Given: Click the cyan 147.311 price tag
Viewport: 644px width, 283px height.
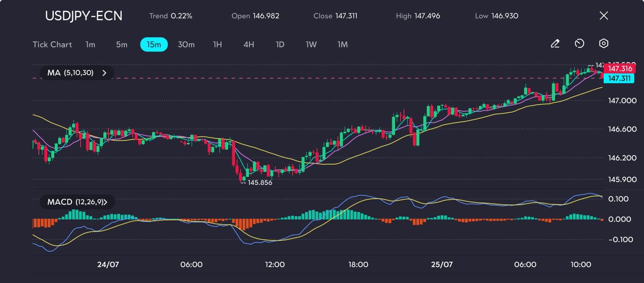Looking at the screenshot, I should (x=620, y=79).
